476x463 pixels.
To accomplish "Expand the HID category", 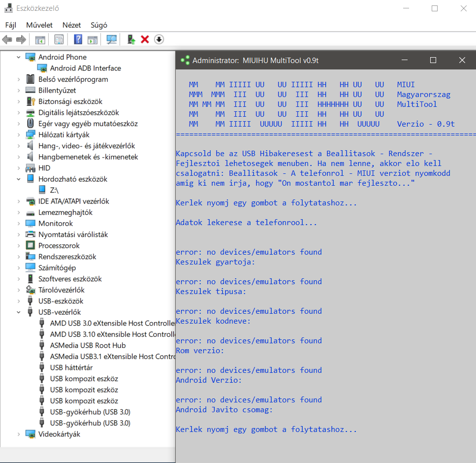I will coord(19,168).
